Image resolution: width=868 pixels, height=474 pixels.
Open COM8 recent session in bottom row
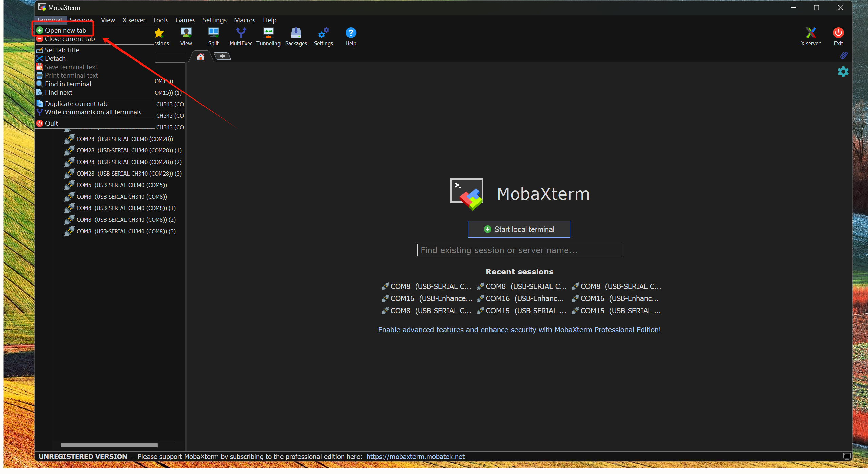click(426, 311)
